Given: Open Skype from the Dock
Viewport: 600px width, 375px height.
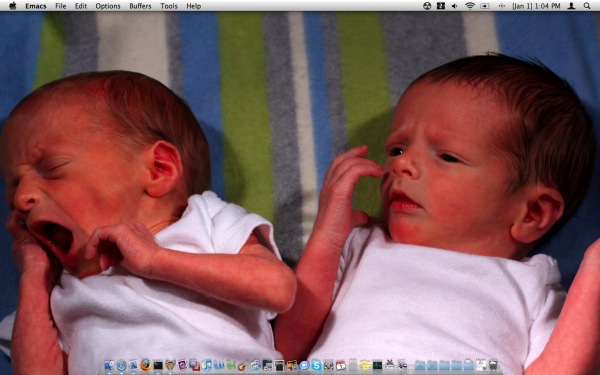Looking at the screenshot, I should [x=316, y=365].
